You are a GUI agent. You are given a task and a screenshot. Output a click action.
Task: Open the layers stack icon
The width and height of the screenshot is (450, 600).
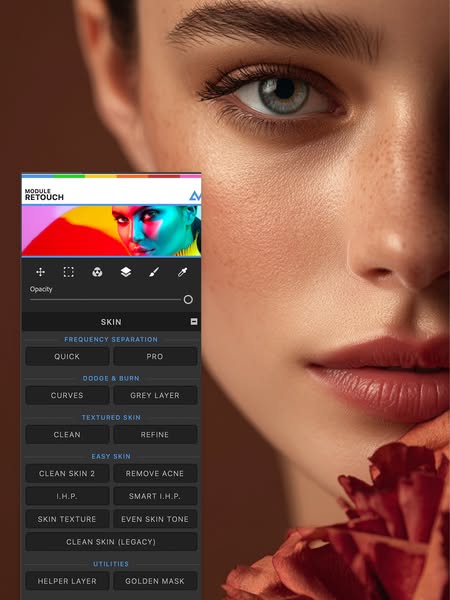tap(126, 272)
